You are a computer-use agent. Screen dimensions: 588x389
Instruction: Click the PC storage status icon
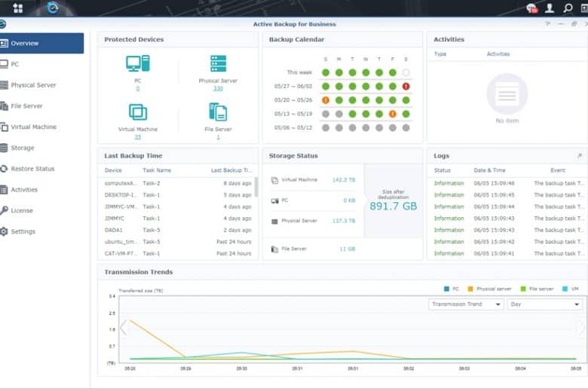[274, 201]
